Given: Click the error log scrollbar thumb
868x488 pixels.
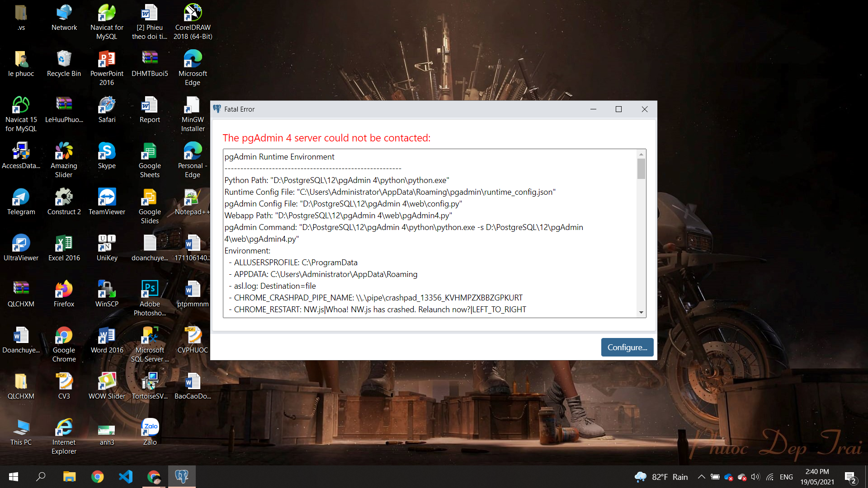Looking at the screenshot, I should tap(641, 169).
